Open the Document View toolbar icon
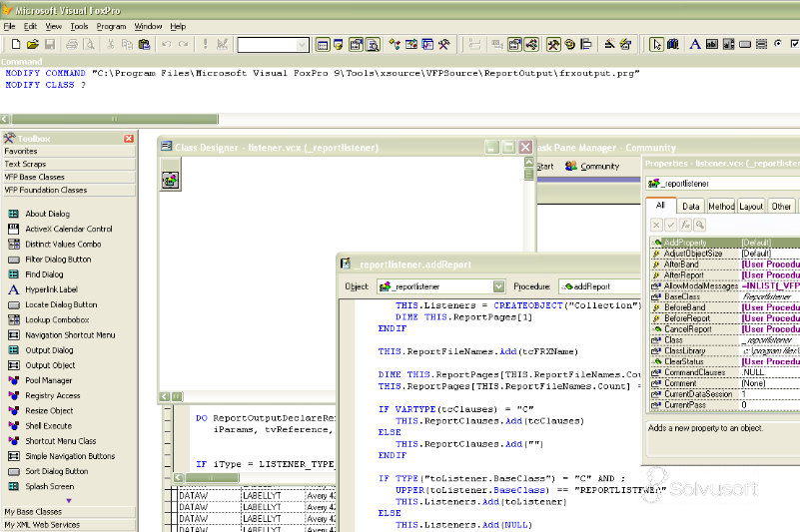The width and height of the screenshot is (800, 532). (x=373, y=44)
